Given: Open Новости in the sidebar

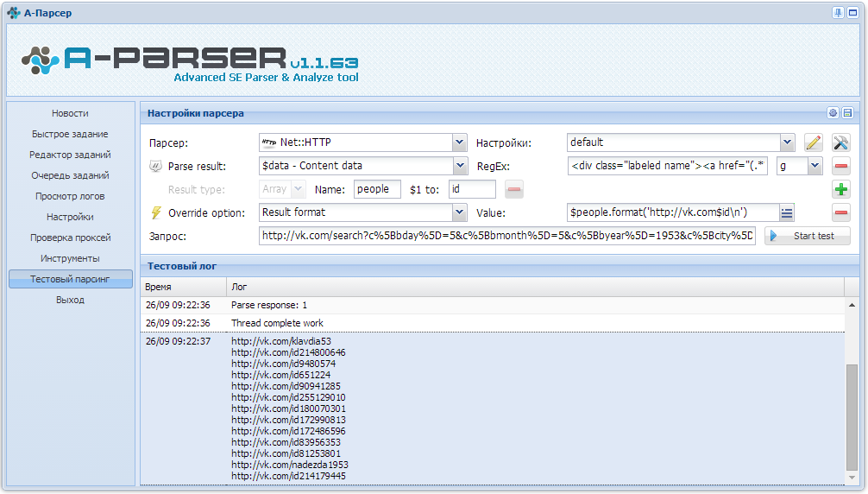Looking at the screenshot, I should click(x=70, y=113).
